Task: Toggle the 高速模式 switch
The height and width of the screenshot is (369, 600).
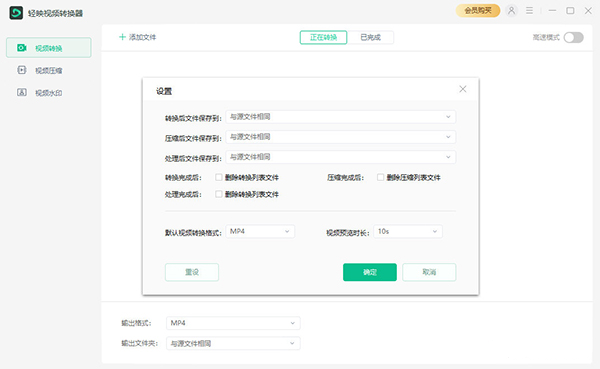Action: (574, 38)
